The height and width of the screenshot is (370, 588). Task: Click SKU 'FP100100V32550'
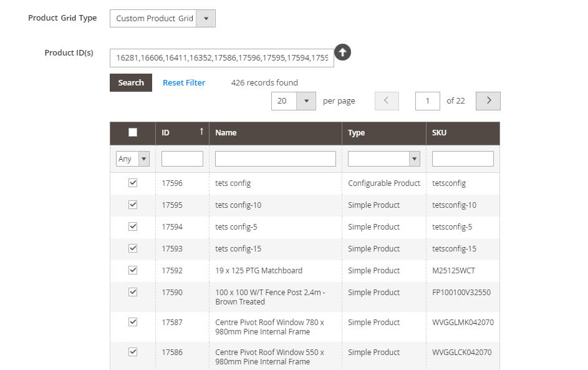(461, 292)
